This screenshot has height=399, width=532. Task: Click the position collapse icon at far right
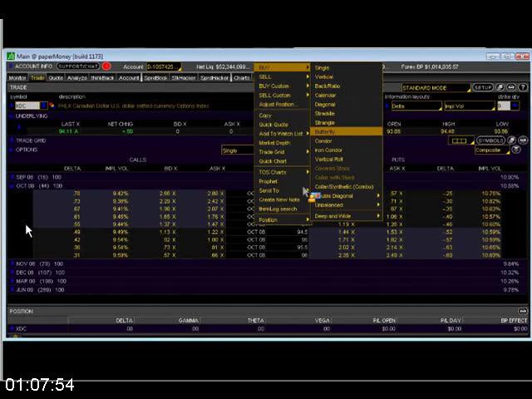(523, 311)
